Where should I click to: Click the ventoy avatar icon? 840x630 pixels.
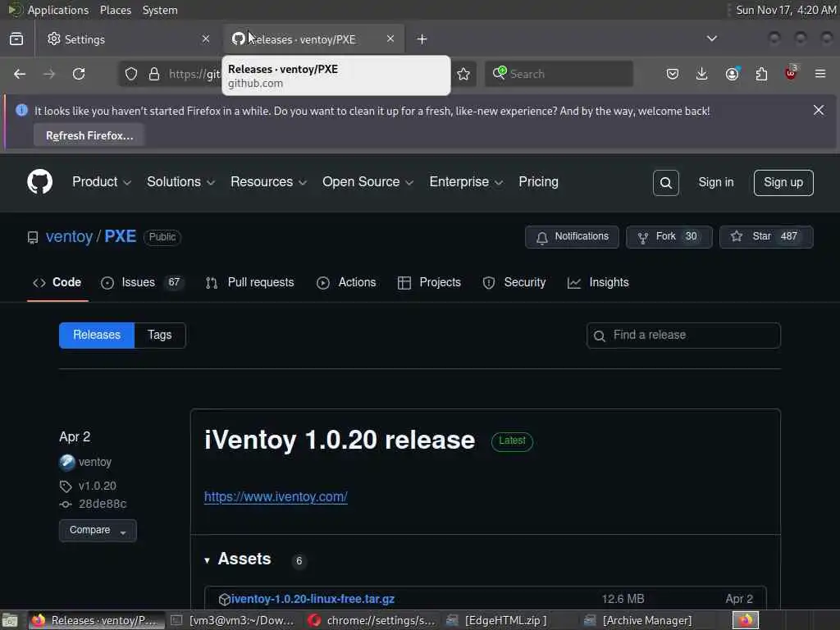coord(67,462)
